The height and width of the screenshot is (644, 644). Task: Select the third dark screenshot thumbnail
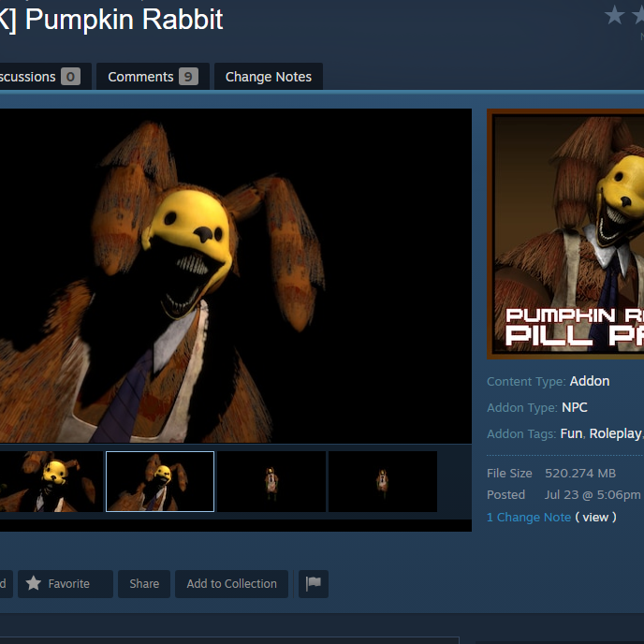click(x=271, y=481)
